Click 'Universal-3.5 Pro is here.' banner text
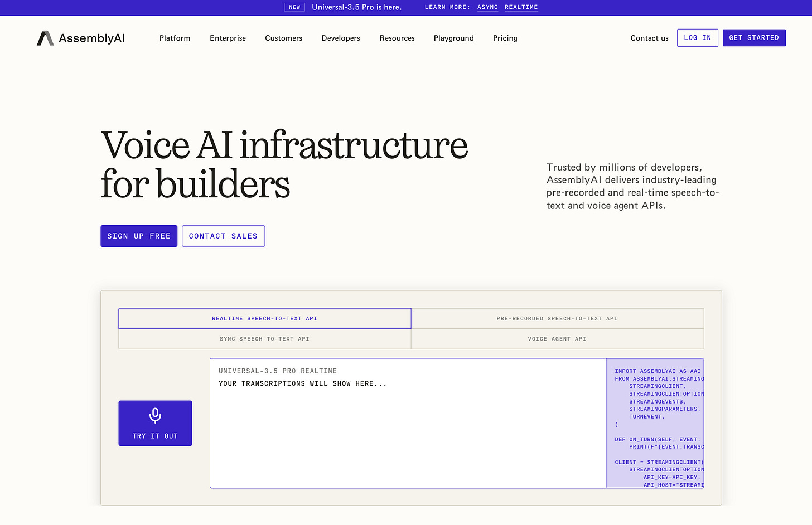812x525 pixels. [357, 7]
